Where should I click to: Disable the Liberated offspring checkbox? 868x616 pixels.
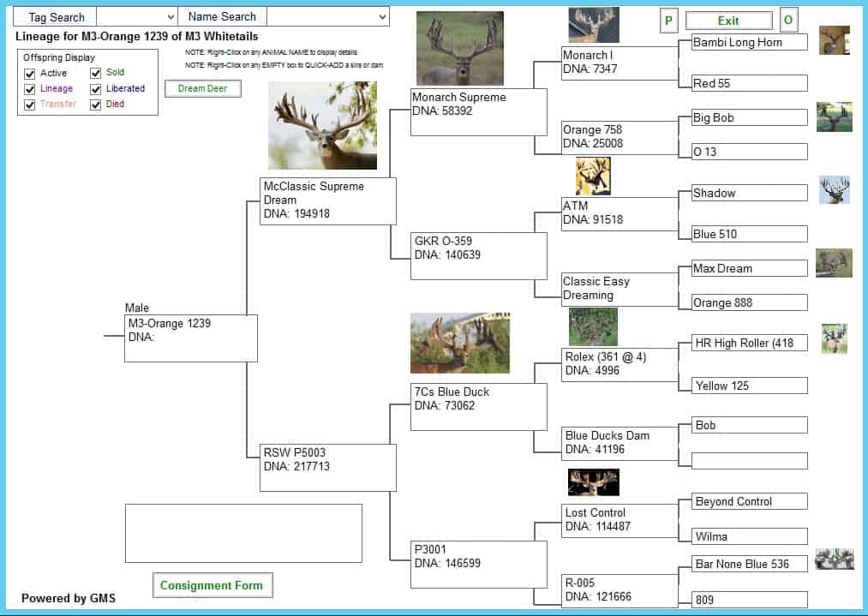coord(96,89)
